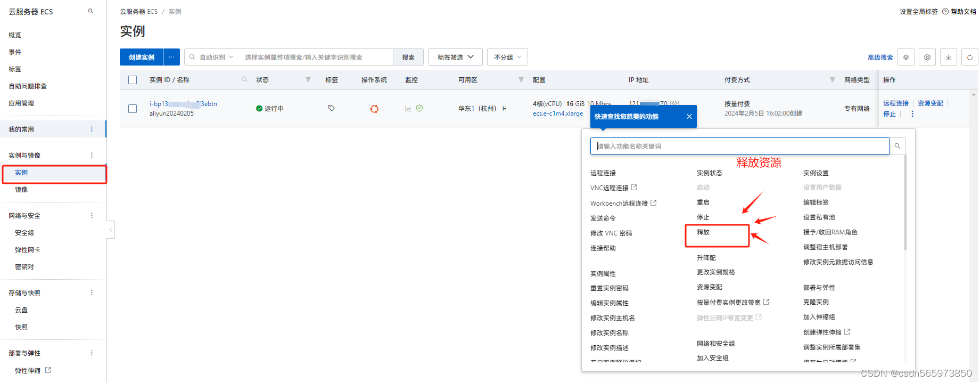Select 发送命令 in the function menu
The height and width of the screenshot is (382, 980).
click(603, 218)
